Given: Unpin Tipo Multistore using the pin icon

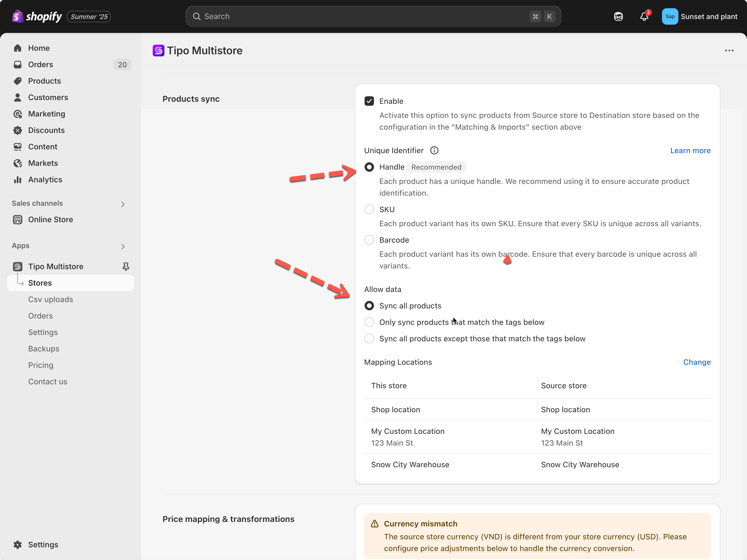Looking at the screenshot, I should pos(126,266).
